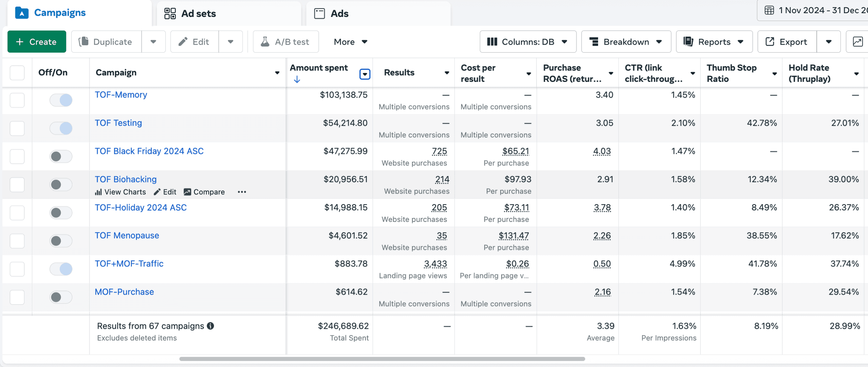This screenshot has height=367, width=868.
Task: Tick the checkbox for TOF Menopause row
Action: click(17, 241)
